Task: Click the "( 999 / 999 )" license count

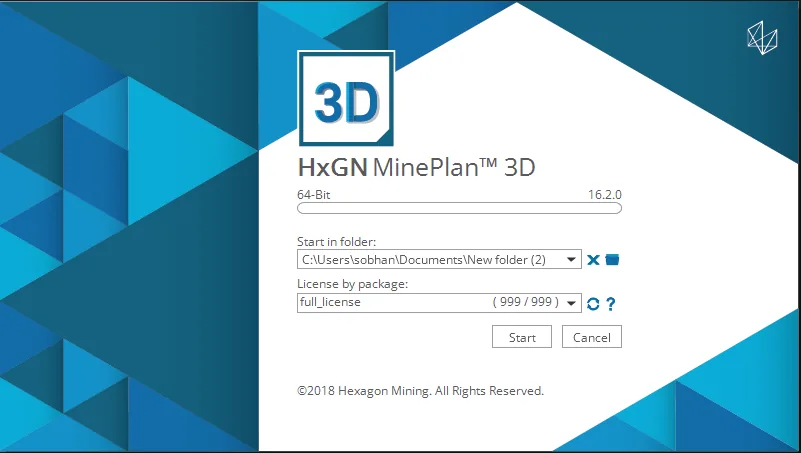Action: (526, 302)
